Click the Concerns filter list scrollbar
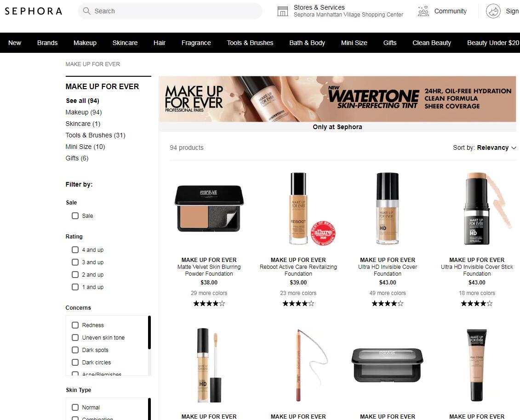Screen dimensions: 520x420 [x=149, y=333]
